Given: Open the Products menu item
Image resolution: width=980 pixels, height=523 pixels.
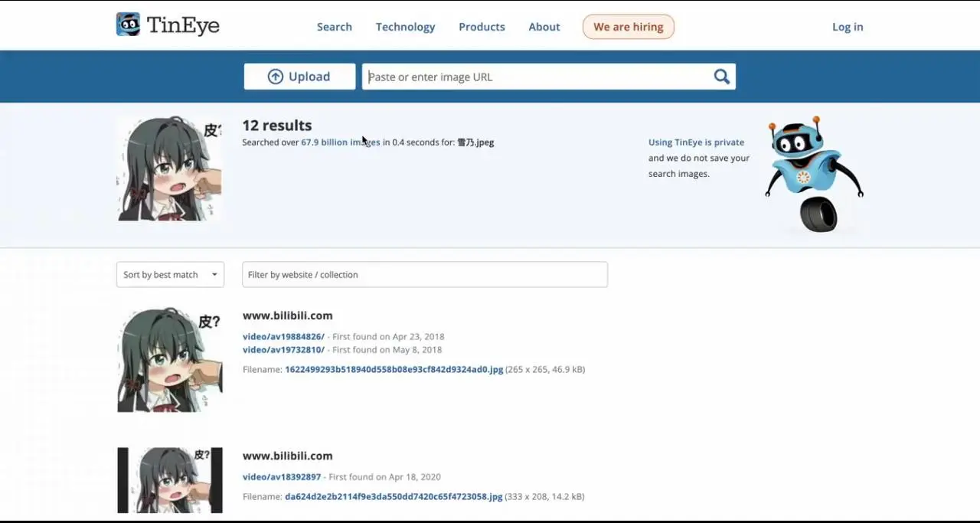Looking at the screenshot, I should (x=482, y=27).
